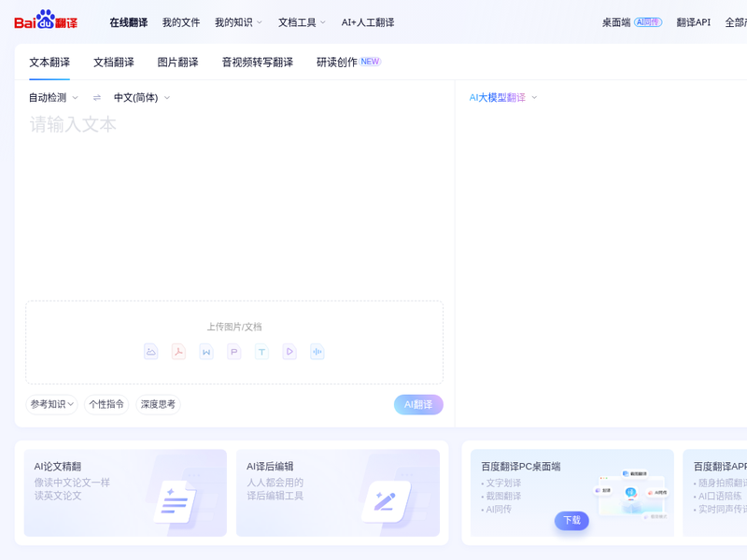Click the Baidu Translate logo
This screenshot has height=560, width=747.
coord(46,21)
